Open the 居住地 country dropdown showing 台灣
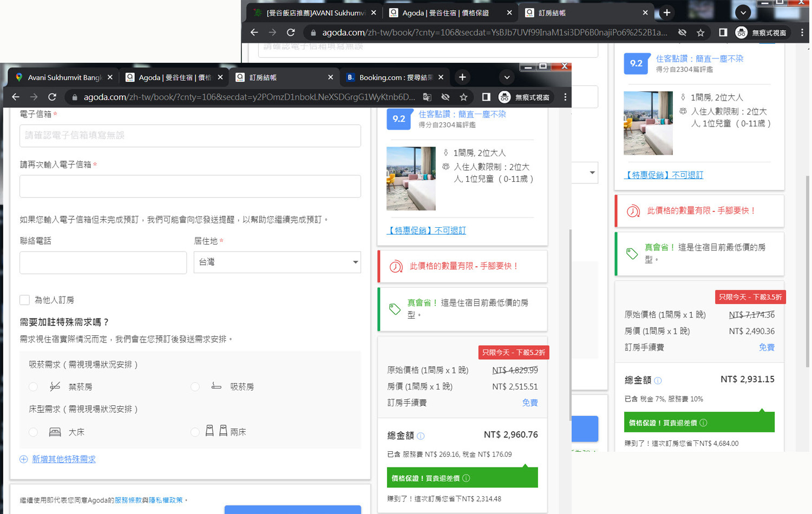 [277, 262]
